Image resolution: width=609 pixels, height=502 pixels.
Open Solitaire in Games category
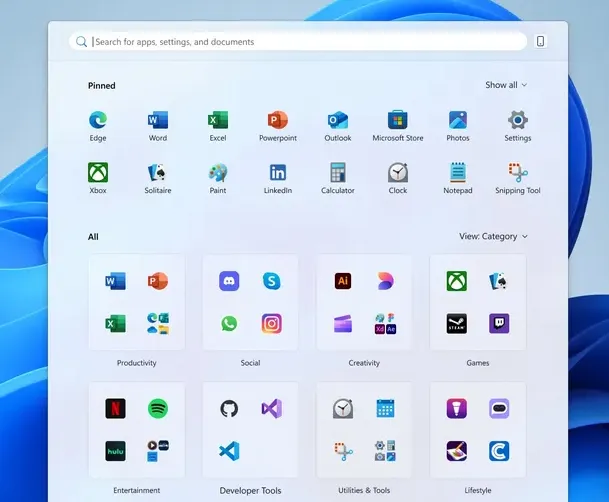(499, 281)
